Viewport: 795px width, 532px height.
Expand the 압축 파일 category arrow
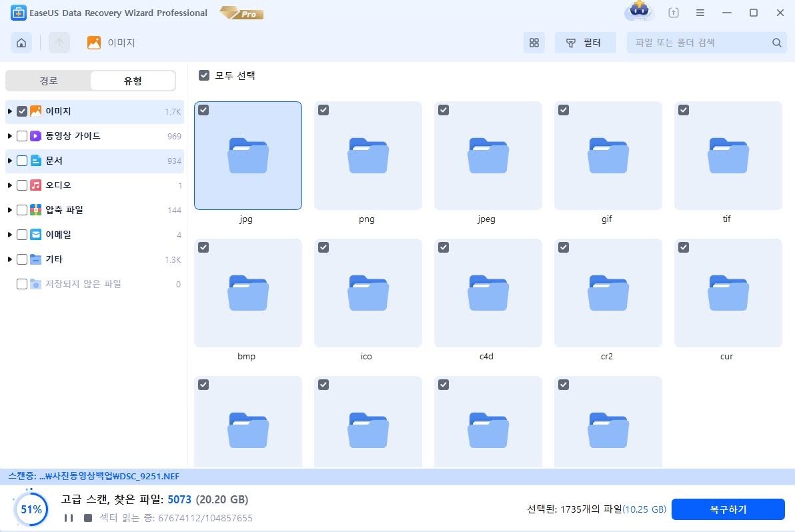[9, 210]
